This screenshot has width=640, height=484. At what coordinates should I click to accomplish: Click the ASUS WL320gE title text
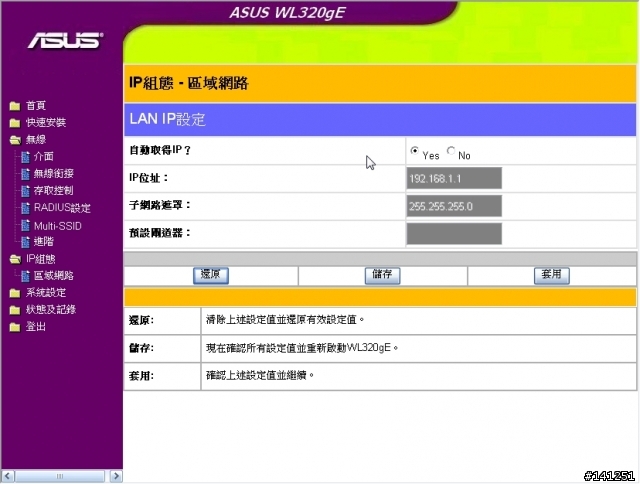[x=288, y=12]
